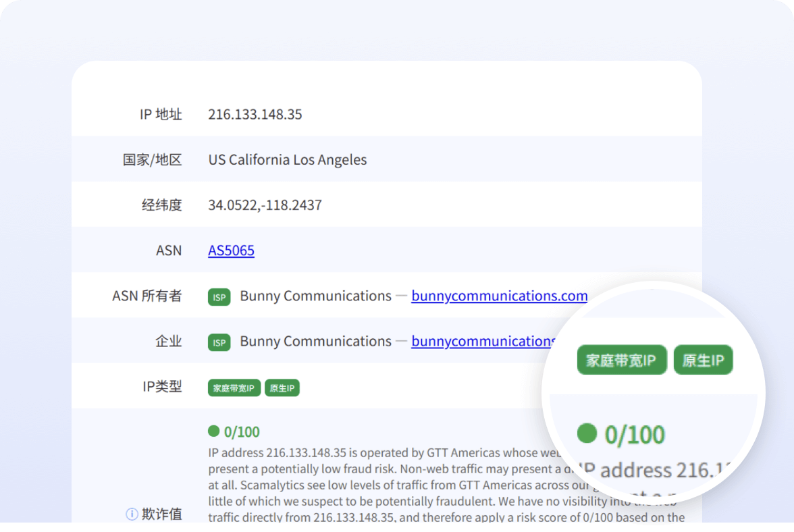Screen dimensions: 794x532
Task: Click the fraud risk description paragraph
Action: pyautogui.click(x=378, y=485)
